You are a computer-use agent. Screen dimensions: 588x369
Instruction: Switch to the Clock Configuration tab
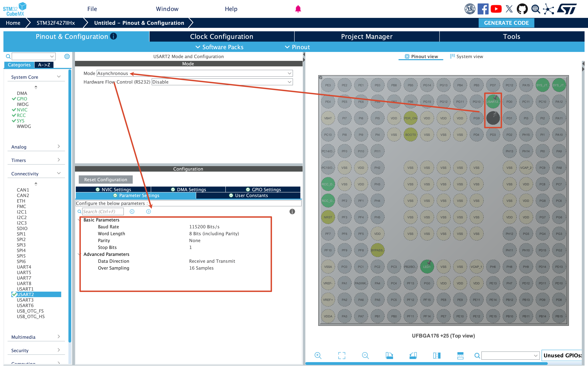click(222, 37)
